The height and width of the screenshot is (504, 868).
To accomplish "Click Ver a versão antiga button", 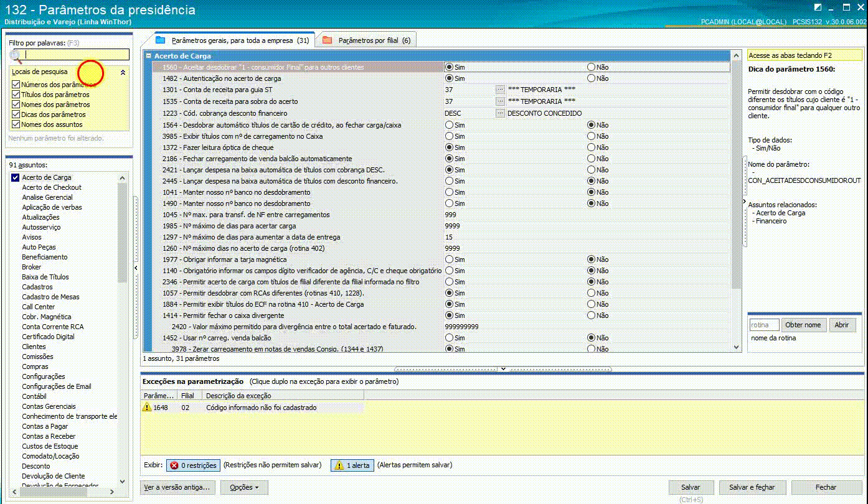I will pyautogui.click(x=177, y=487).
